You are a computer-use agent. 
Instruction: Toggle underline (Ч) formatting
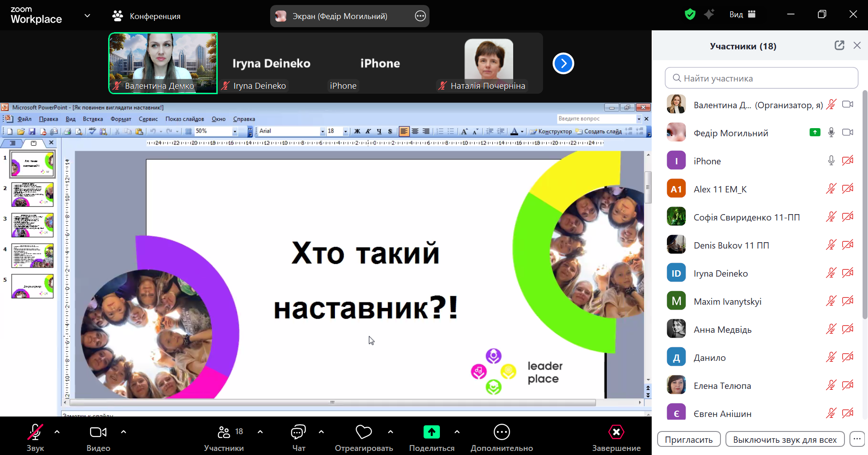click(379, 131)
